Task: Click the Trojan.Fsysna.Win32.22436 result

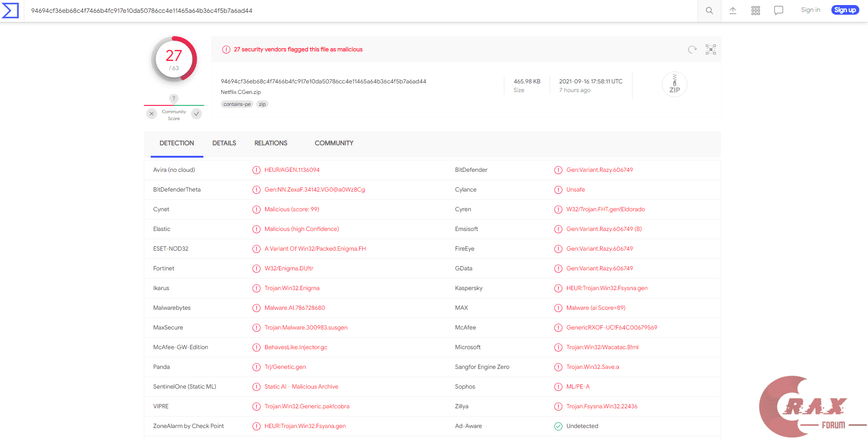Action: pos(602,406)
